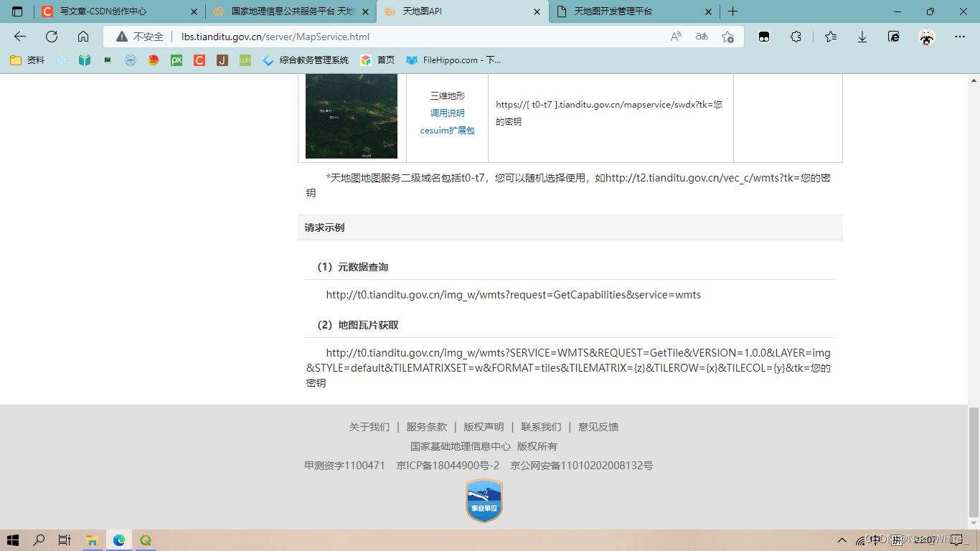Click the GetCapabilities request URL text
The image size is (980, 551).
[514, 295]
